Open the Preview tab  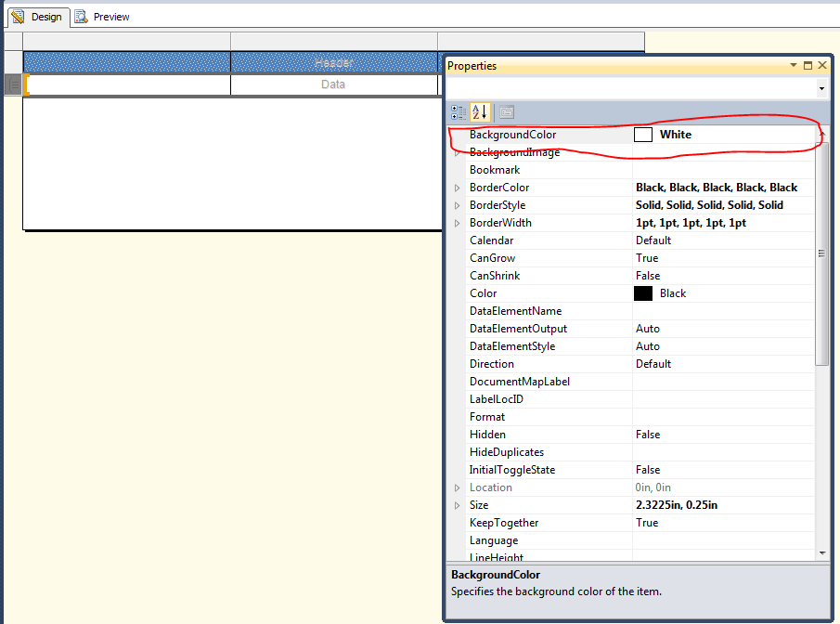[x=102, y=17]
